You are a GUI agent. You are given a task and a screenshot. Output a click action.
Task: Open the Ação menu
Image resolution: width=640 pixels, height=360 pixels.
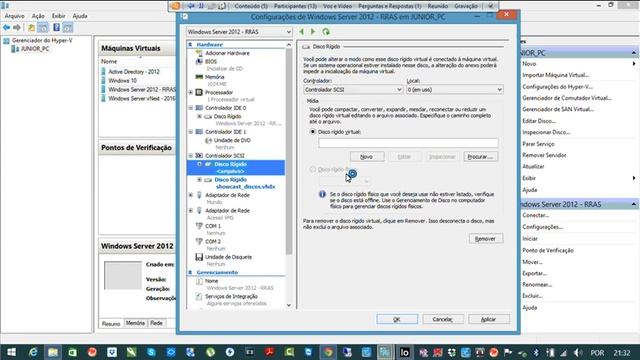click(38, 16)
